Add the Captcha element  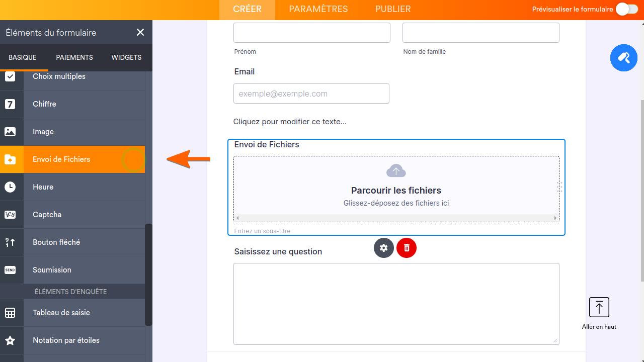(x=72, y=215)
